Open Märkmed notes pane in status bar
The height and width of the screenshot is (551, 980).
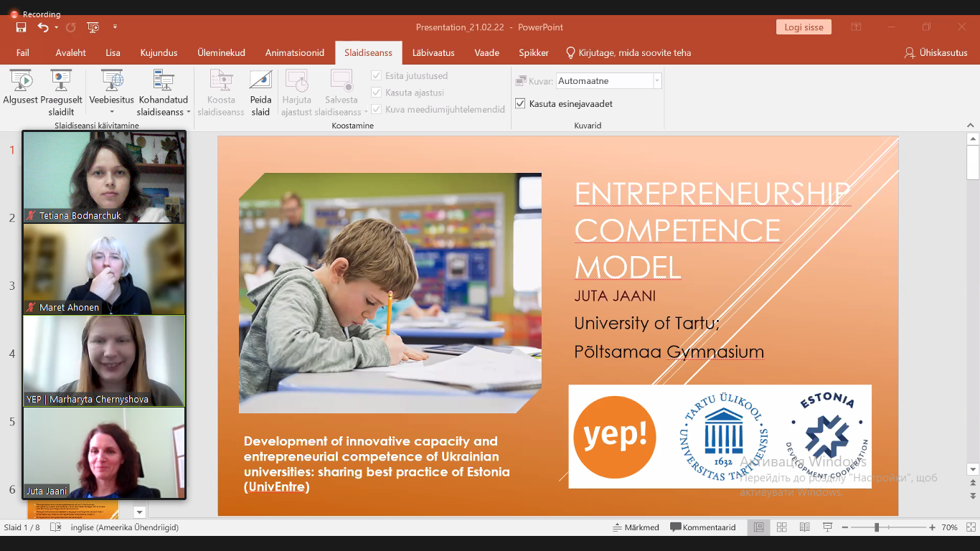[636, 527]
